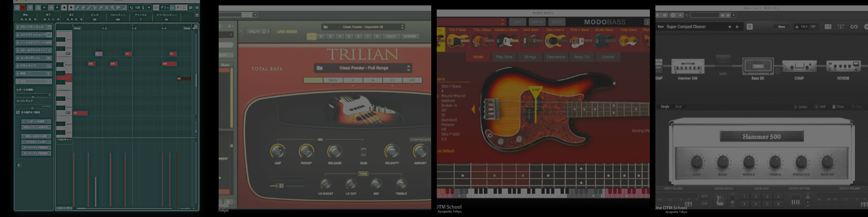Open the Play Style tab in MODO BASS

504,57
